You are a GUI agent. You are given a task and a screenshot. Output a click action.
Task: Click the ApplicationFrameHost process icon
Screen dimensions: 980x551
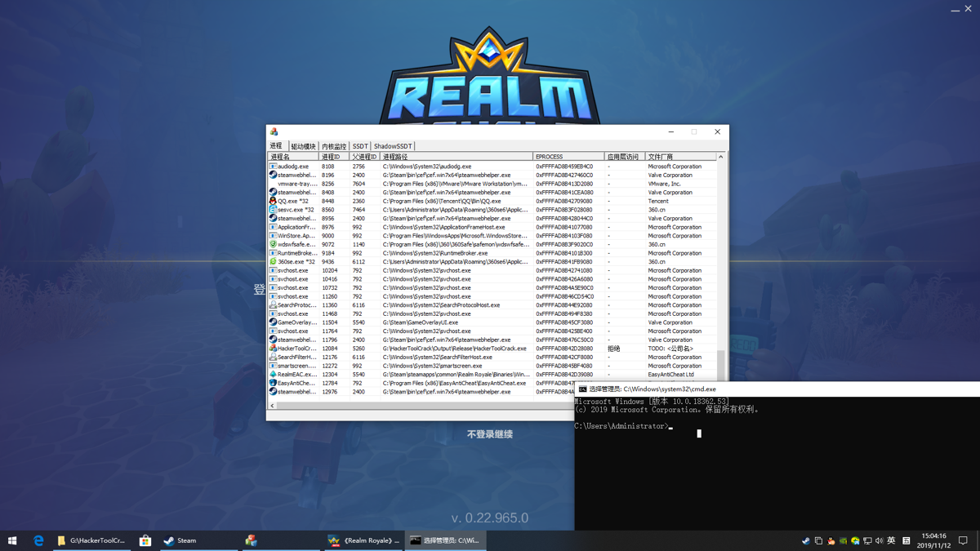[x=273, y=227]
